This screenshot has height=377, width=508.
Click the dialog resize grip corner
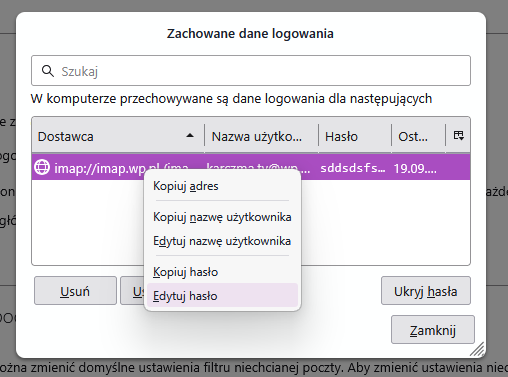pos(477,349)
